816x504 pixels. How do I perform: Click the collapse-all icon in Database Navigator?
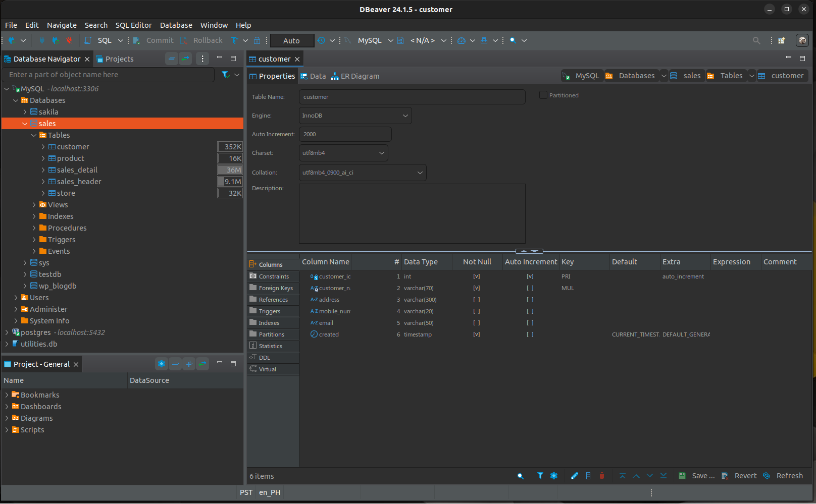172,59
